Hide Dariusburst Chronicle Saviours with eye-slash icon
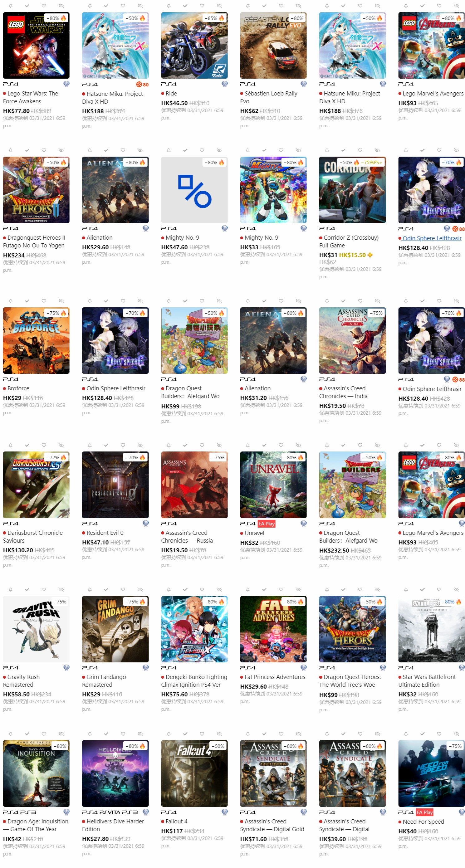 pyautogui.click(x=61, y=445)
